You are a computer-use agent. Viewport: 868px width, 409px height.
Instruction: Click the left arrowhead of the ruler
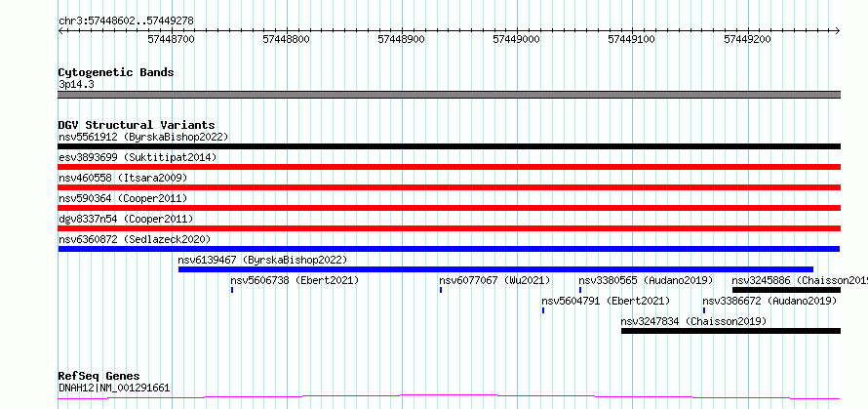[x=60, y=30]
